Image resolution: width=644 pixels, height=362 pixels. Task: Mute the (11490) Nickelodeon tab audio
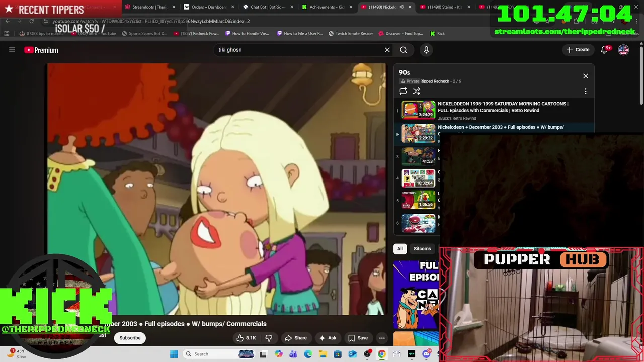[401, 7]
